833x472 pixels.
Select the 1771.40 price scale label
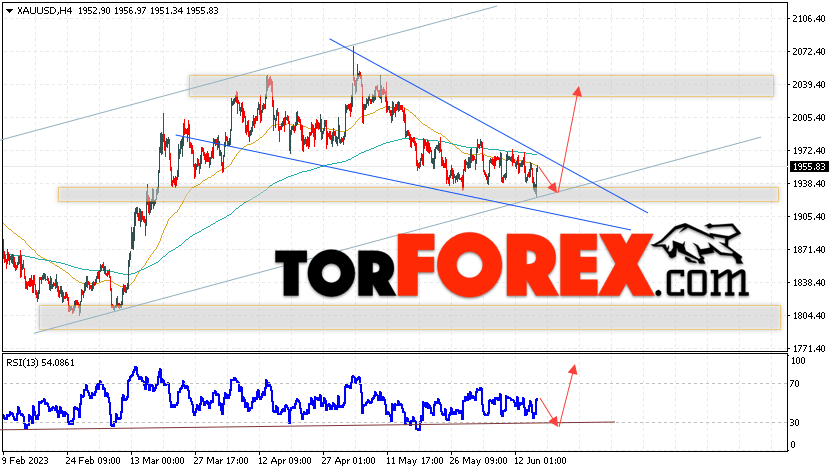[808, 349]
